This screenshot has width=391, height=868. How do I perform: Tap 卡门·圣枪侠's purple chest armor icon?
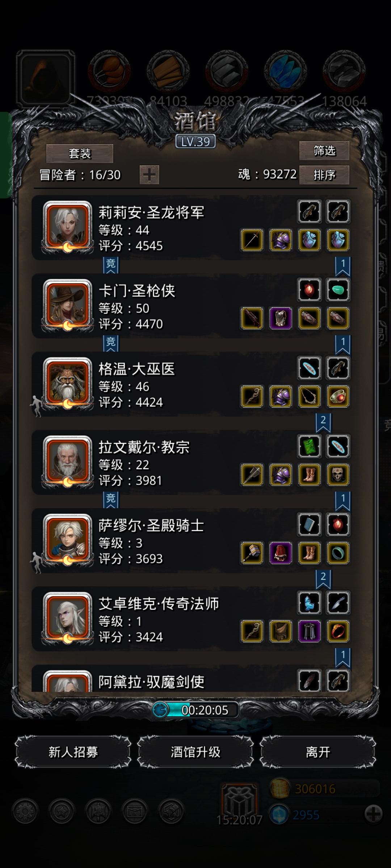click(281, 318)
